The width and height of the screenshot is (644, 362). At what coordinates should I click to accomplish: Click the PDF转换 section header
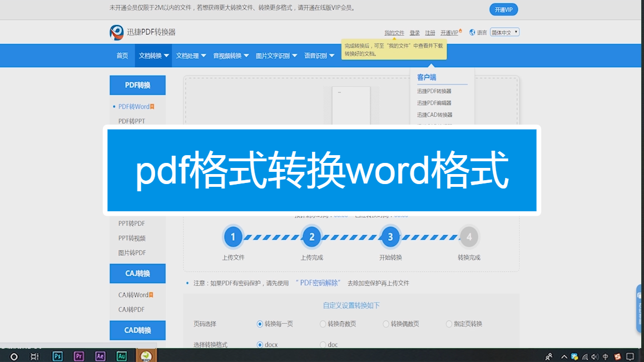pyautogui.click(x=137, y=85)
